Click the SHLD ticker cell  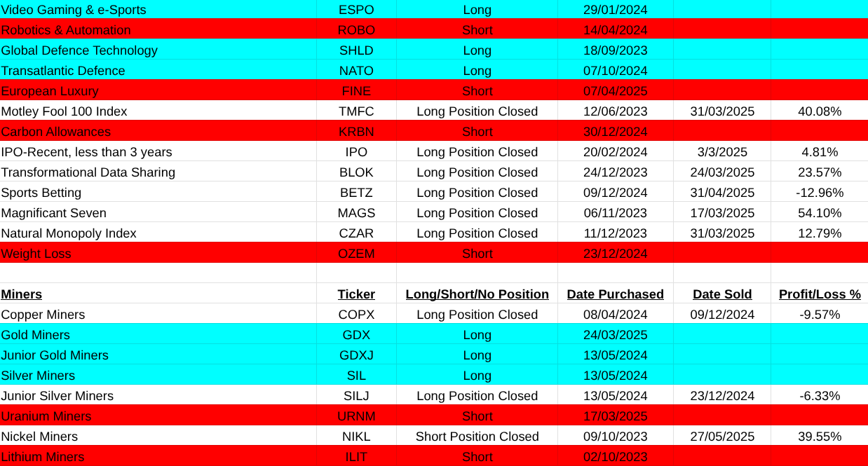coord(356,50)
